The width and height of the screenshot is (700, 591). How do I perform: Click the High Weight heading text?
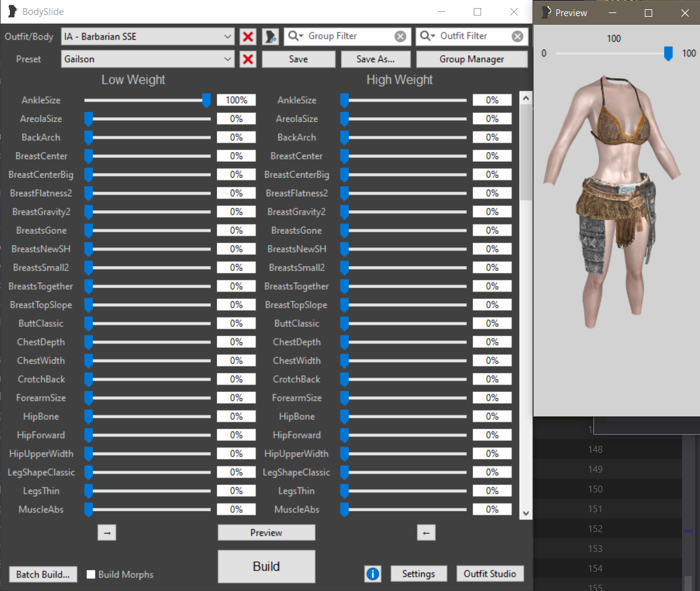[x=399, y=80]
